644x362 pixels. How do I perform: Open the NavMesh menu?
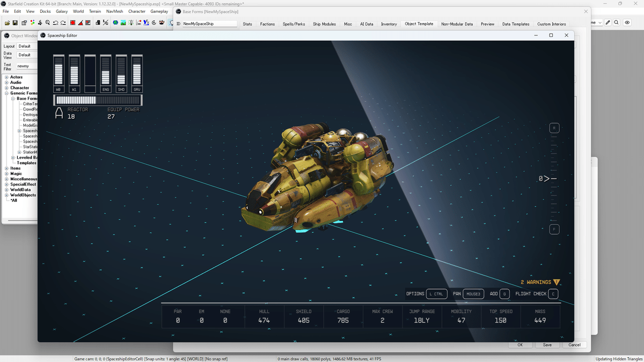tap(114, 11)
